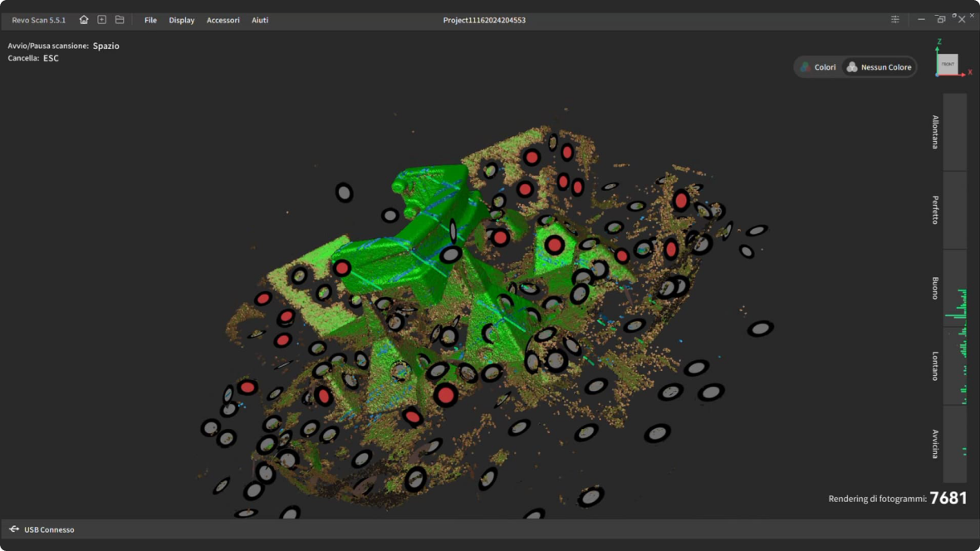The height and width of the screenshot is (551, 980).
Task: Expand the Aiuti help menu
Action: coord(260,20)
